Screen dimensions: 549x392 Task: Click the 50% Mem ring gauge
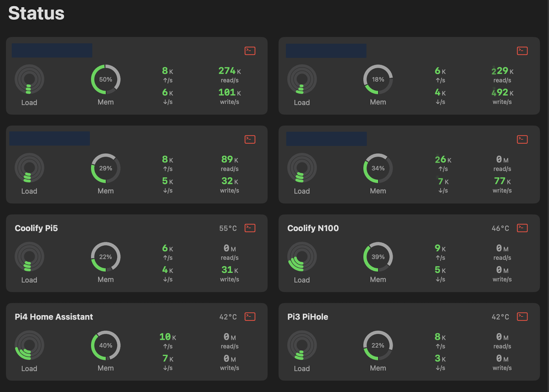(x=105, y=79)
